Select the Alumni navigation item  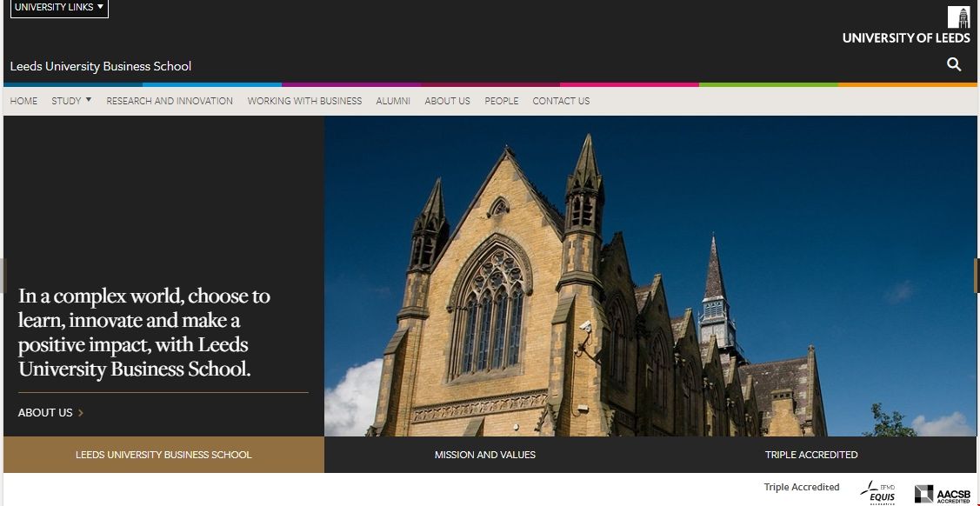tap(393, 101)
